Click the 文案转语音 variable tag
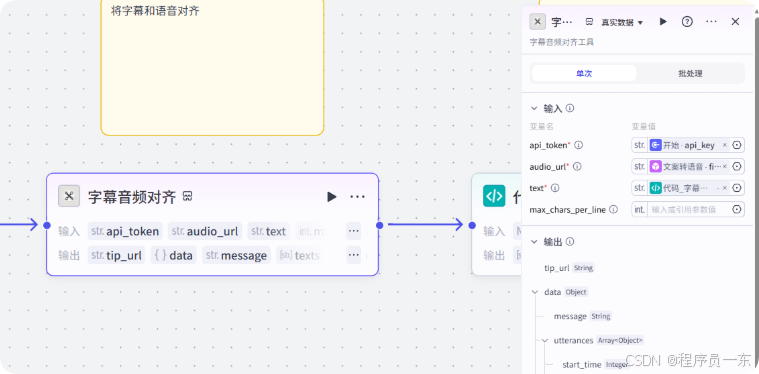 pyautogui.click(x=689, y=166)
